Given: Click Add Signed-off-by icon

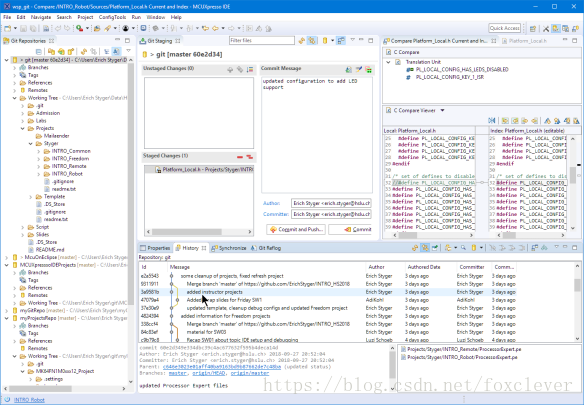Looking at the screenshot, I should 359,69.
